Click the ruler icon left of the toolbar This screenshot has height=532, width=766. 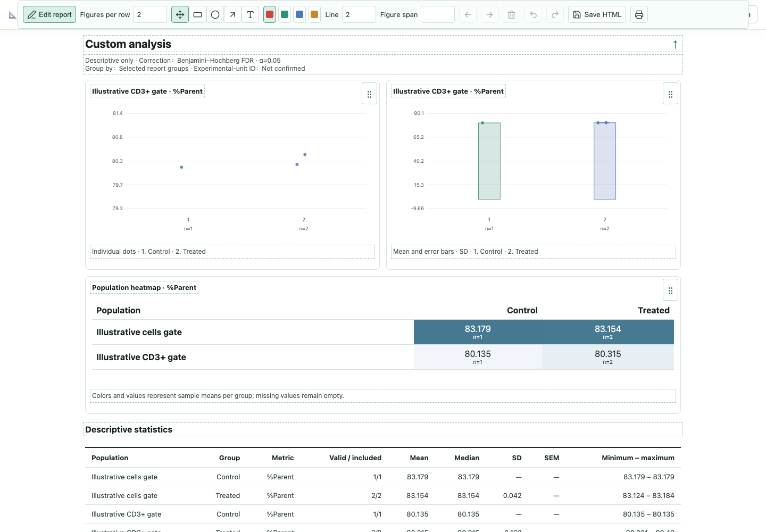pyautogui.click(x=12, y=15)
